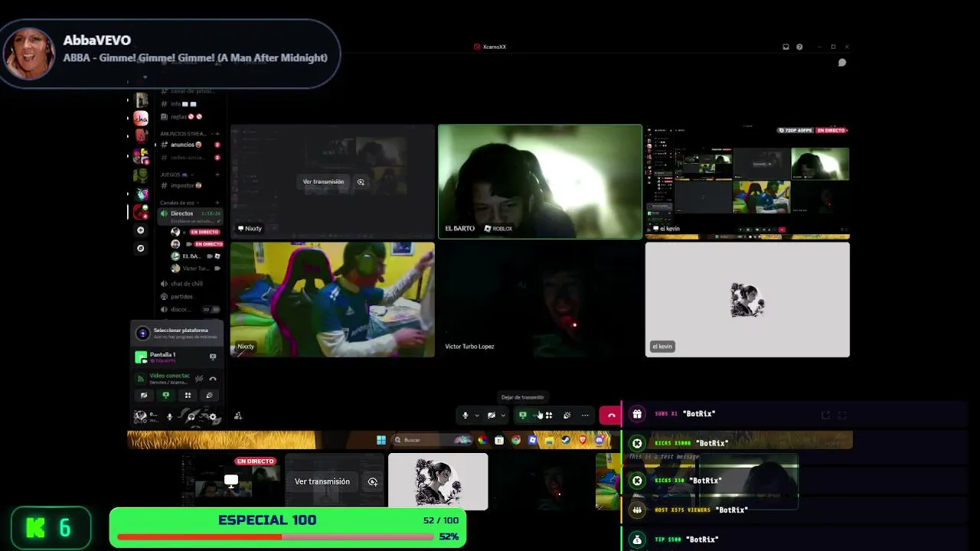The image size is (980, 551).
Task: Stop screen sharing with the green call-bar button
Action: tap(523, 416)
